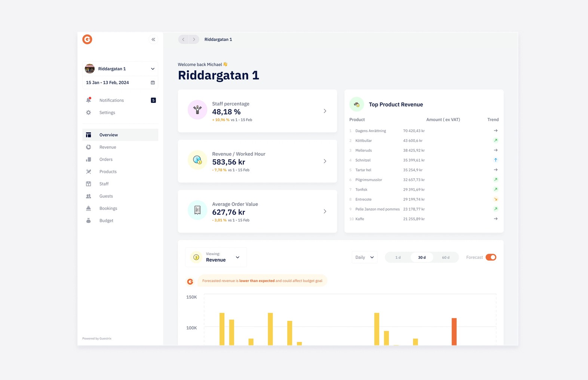Open the Orders menu item
The width and height of the screenshot is (588, 380).
pos(120,159)
